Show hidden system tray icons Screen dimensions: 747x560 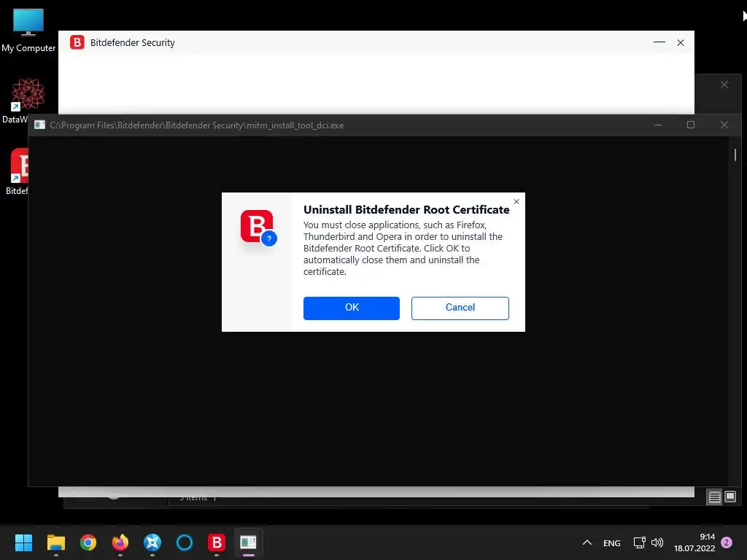click(x=587, y=542)
